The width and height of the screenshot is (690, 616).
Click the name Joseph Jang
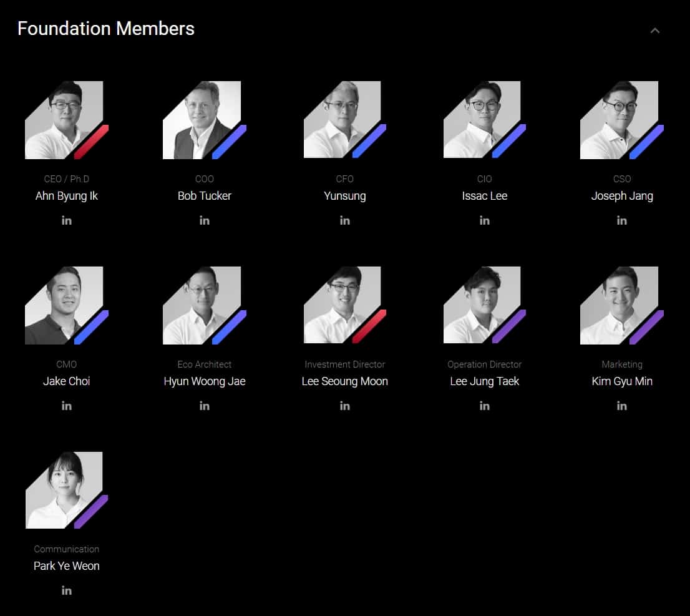(x=622, y=196)
